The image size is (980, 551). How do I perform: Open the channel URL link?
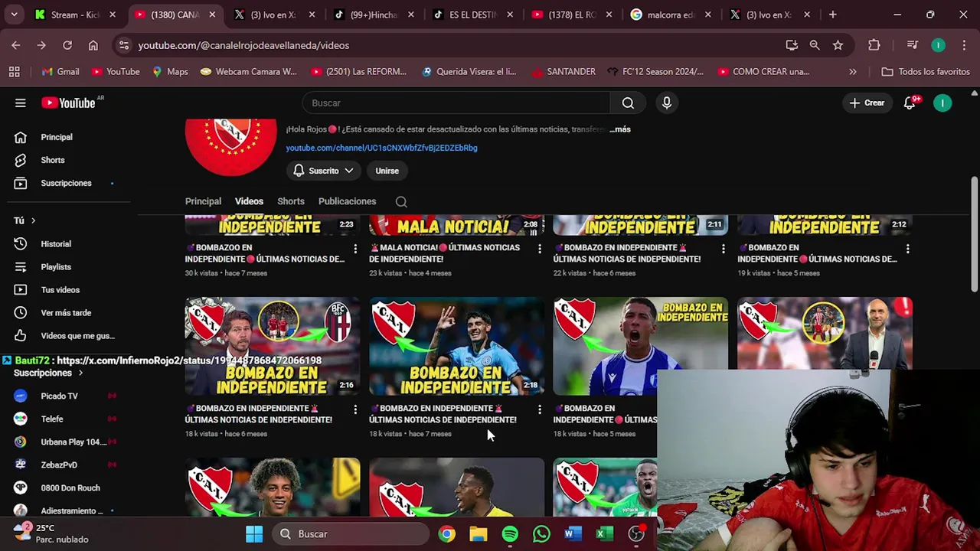pyautogui.click(x=381, y=148)
